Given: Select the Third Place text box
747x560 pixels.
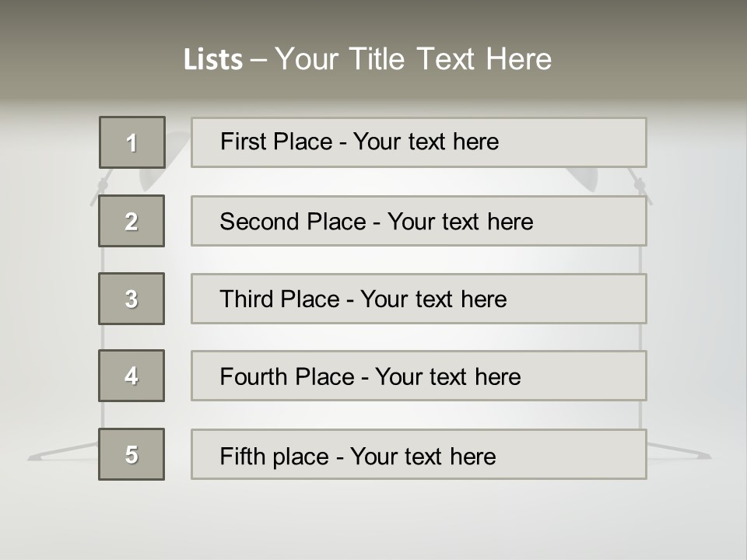Looking at the screenshot, I should coord(419,299).
